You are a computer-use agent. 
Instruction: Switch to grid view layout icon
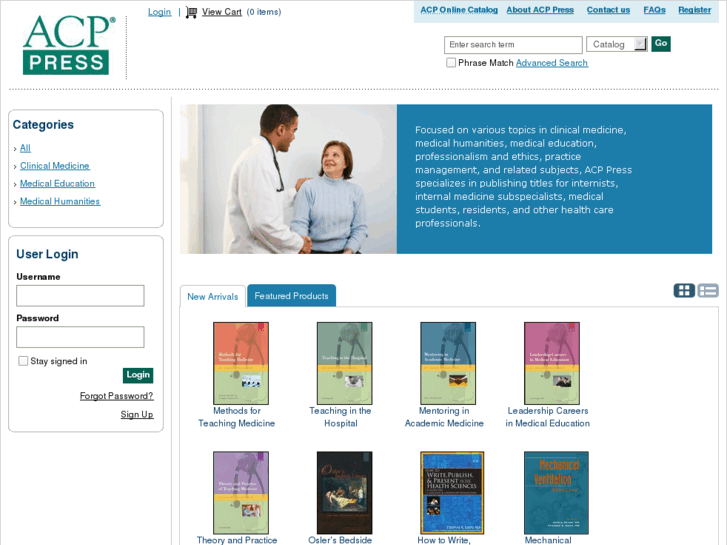684,291
